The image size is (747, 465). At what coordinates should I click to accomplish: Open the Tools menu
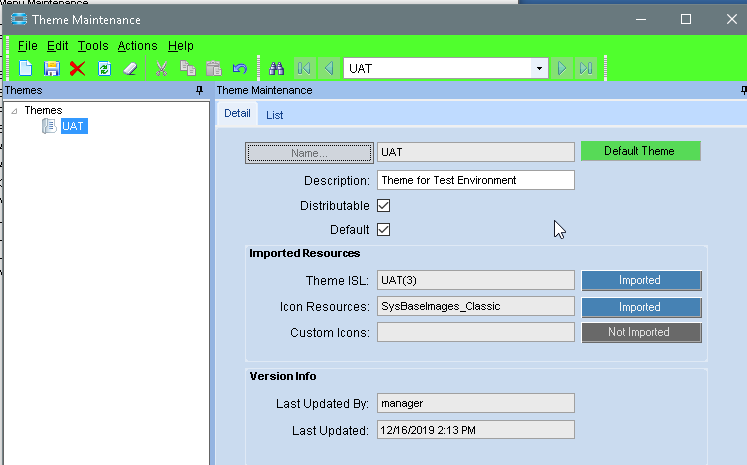tap(93, 46)
